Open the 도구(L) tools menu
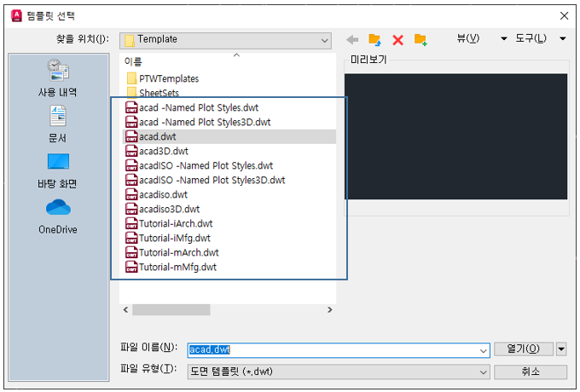The width and height of the screenshot is (580, 392). click(x=531, y=38)
